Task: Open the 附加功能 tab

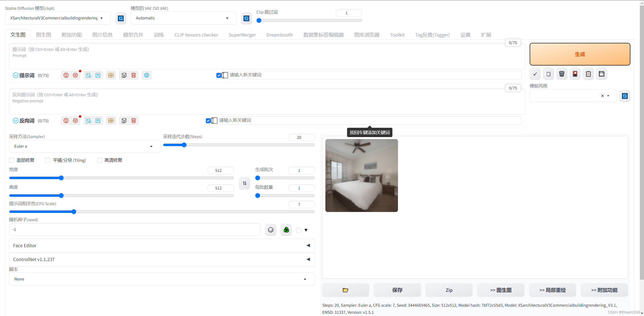Action: click(72, 35)
